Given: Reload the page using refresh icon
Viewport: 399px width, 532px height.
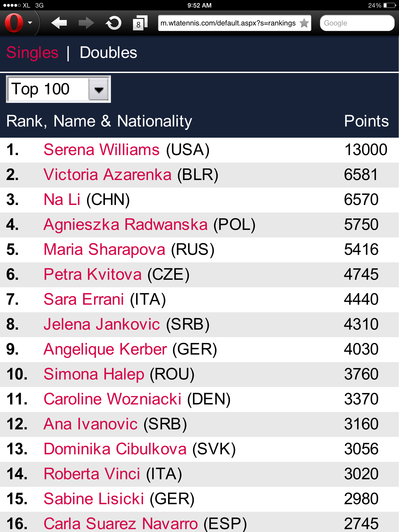Looking at the screenshot, I should (114, 23).
